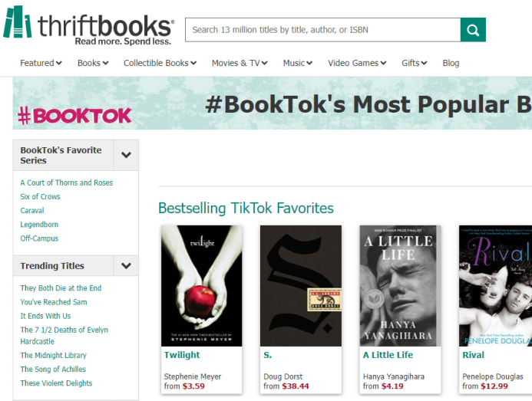Open the Movies & TV menu
Image resolution: width=532 pixels, height=401 pixels.
[240, 63]
